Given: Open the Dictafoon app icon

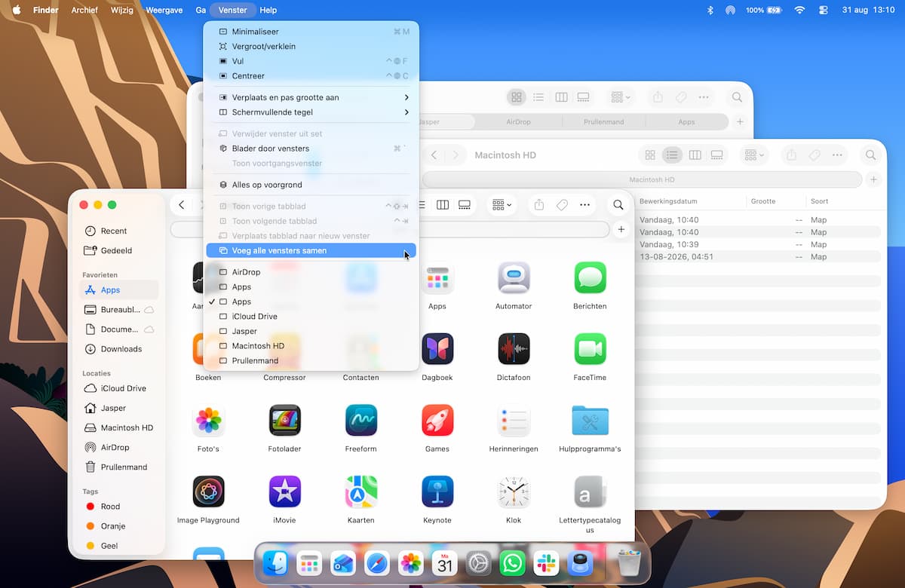Looking at the screenshot, I should pyautogui.click(x=514, y=349).
